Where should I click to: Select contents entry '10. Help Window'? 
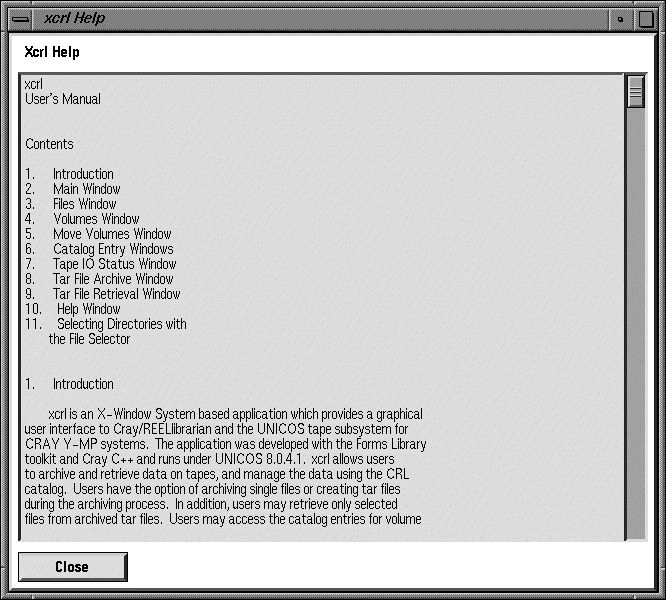[x=73, y=309]
